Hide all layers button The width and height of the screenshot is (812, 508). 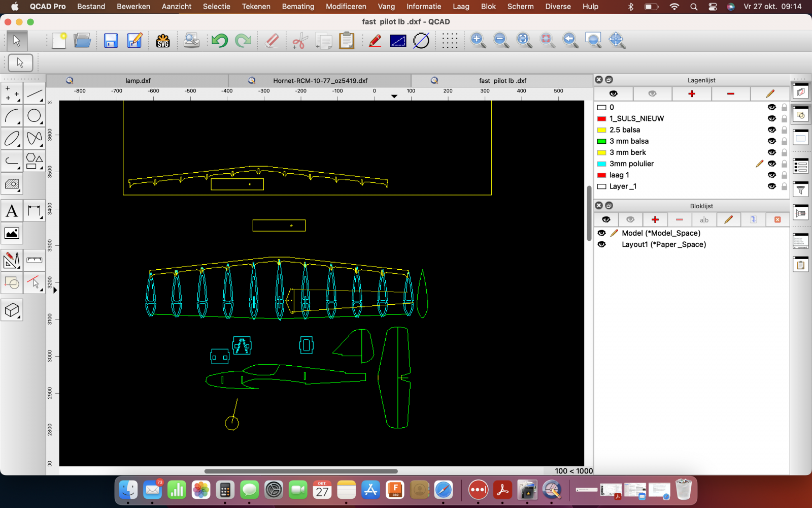(x=653, y=93)
